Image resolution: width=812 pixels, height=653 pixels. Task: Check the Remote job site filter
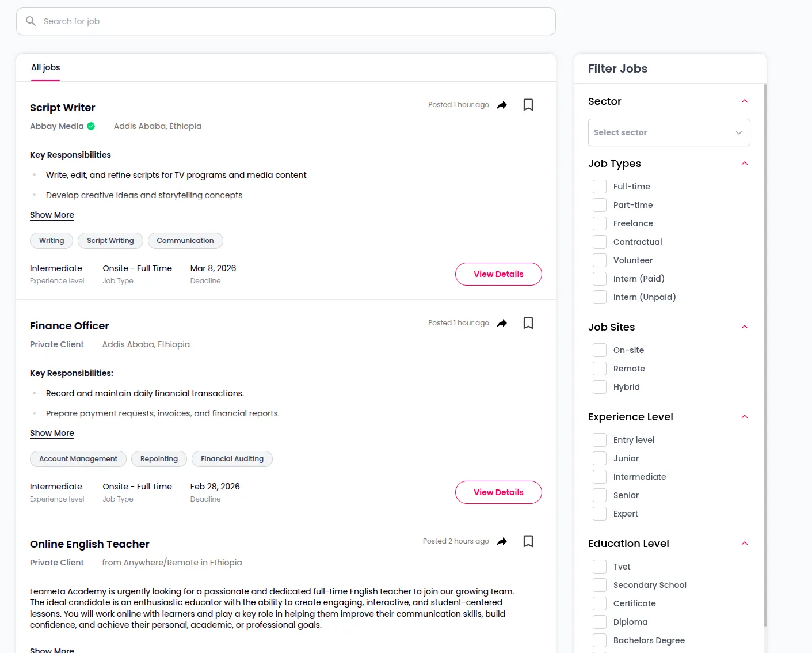click(600, 369)
